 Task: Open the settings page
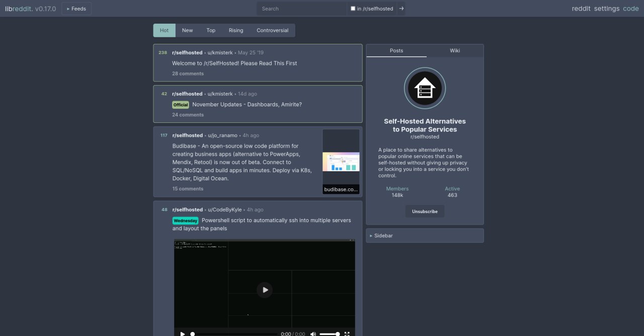[x=607, y=9]
